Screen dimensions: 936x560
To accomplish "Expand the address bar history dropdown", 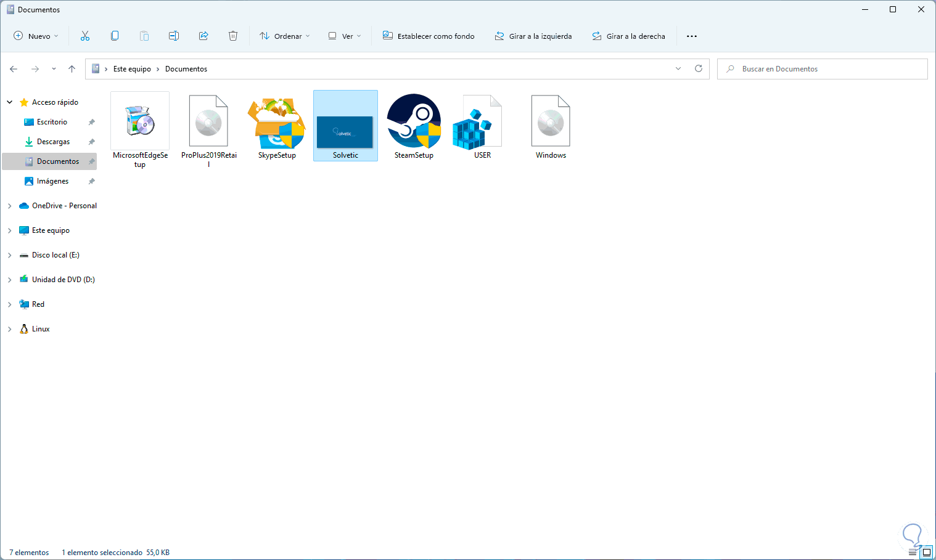I will pyautogui.click(x=678, y=68).
